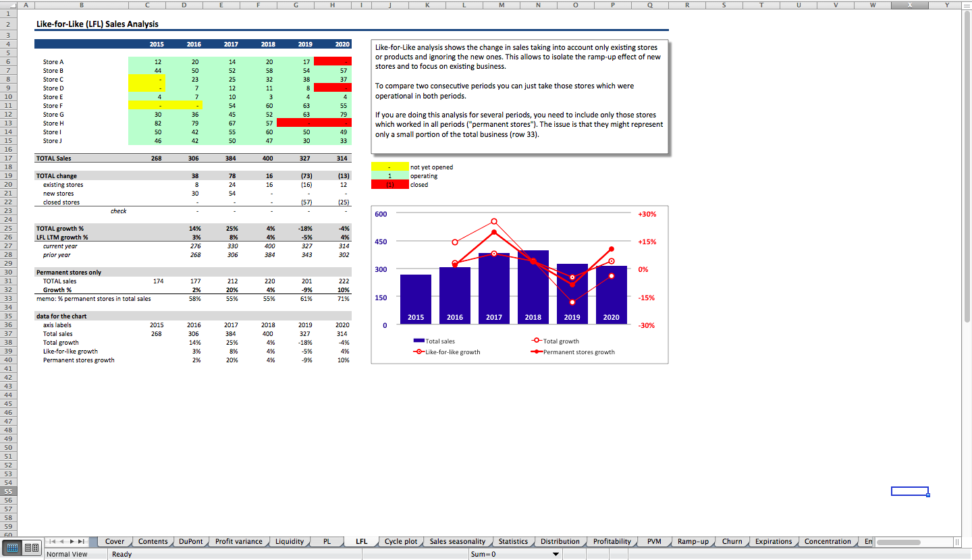Viewport: 972px width, 560px height.
Task: Open the Ramp-up sheet tab
Action: pos(693,542)
